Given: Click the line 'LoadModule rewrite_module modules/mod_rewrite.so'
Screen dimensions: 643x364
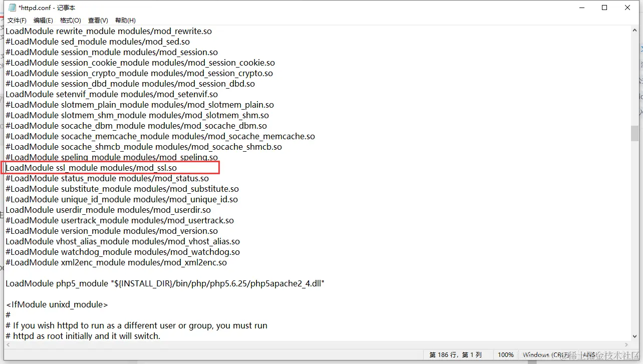Looking at the screenshot, I should coord(109,31).
